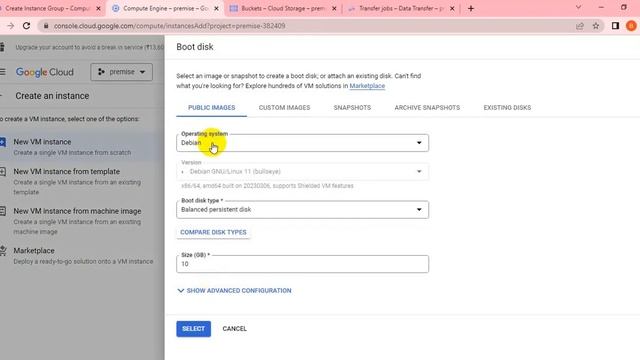
Task: View the site lock icon info
Action: click(x=46, y=26)
